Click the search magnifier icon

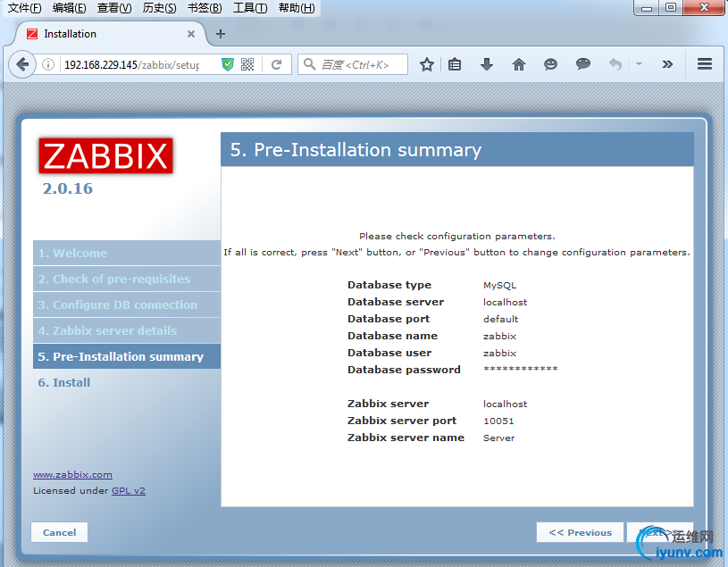pos(310,64)
